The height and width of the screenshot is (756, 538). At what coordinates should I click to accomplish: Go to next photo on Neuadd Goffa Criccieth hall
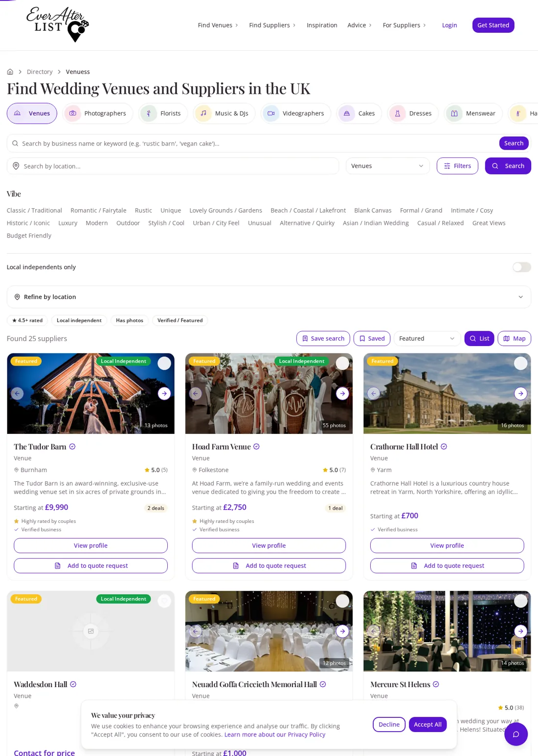(342, 631)
